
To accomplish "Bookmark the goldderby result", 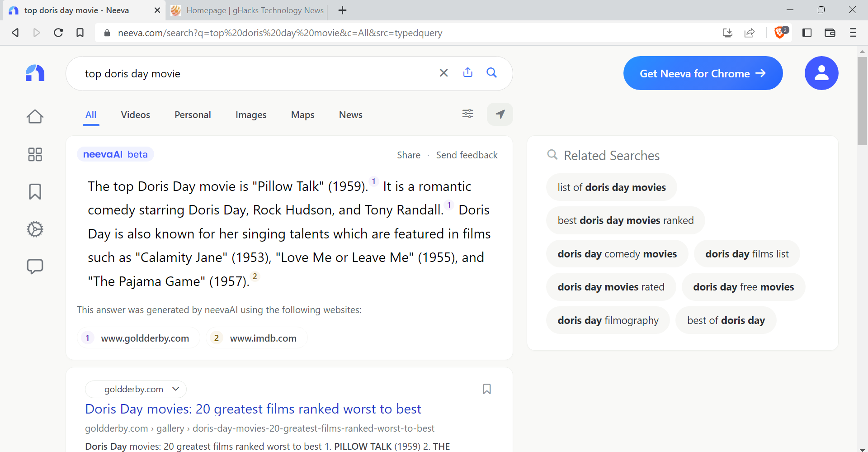I will [487, 389].
